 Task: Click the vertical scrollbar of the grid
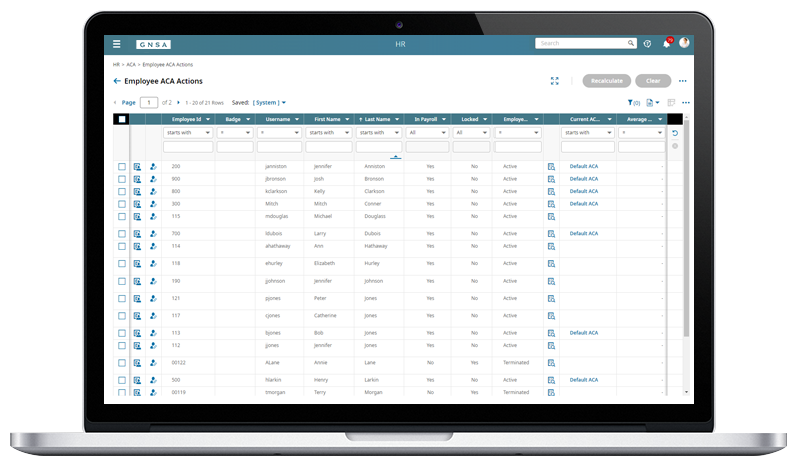(x=686, y=229)
